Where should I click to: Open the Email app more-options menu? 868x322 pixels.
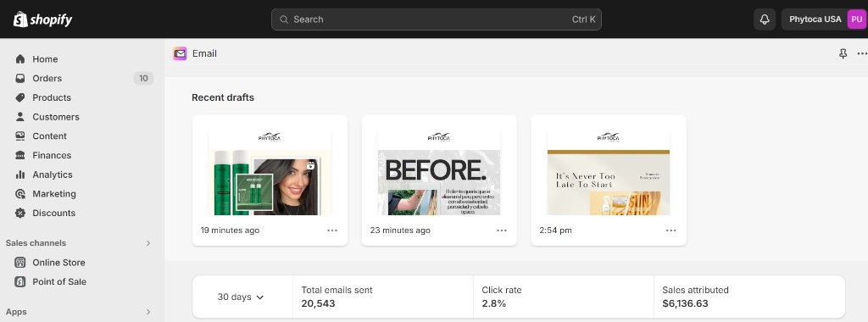coord(862,53)
